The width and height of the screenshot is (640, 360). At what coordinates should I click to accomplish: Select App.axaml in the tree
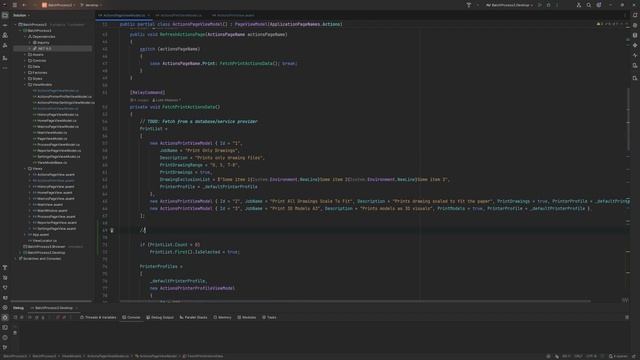point(40,235)
